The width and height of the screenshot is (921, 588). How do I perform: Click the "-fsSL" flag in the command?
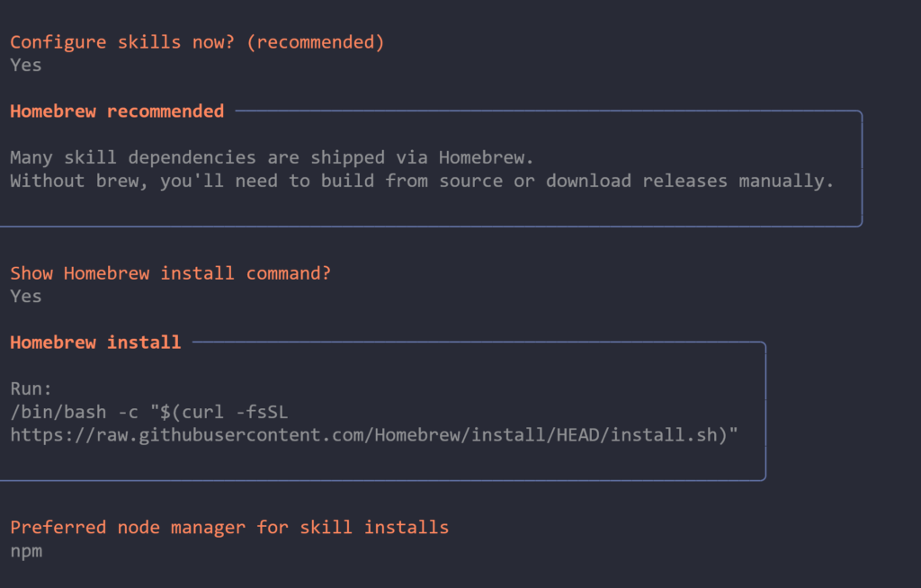[267, 413]
